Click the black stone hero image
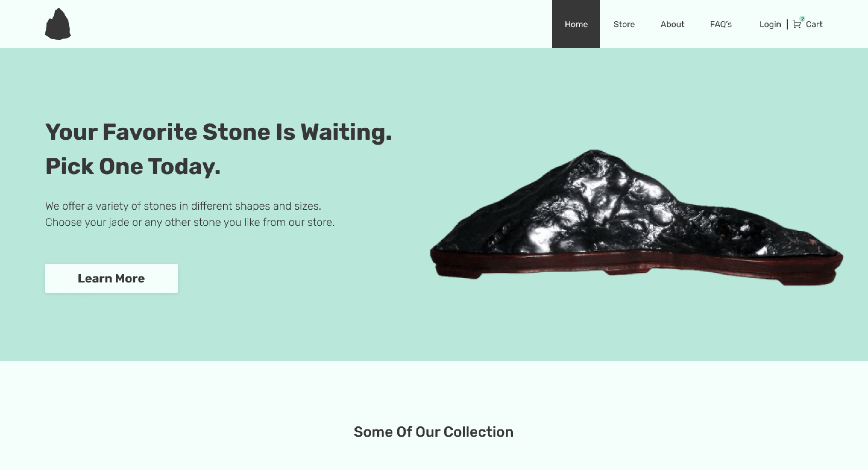The height and width of the screenshot is (470, 868). pos(637,217)
